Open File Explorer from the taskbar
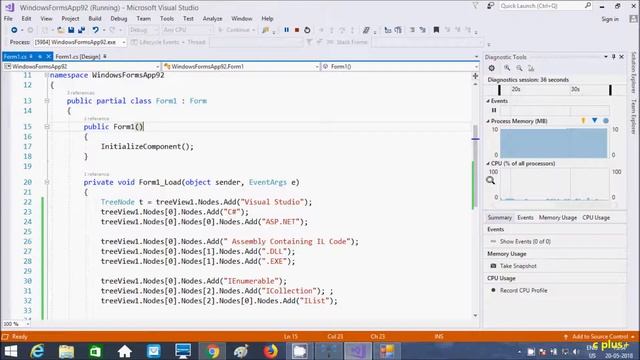The height and width of the screenshot is (360, 640). pyautogui.click(x=67, y=351)
